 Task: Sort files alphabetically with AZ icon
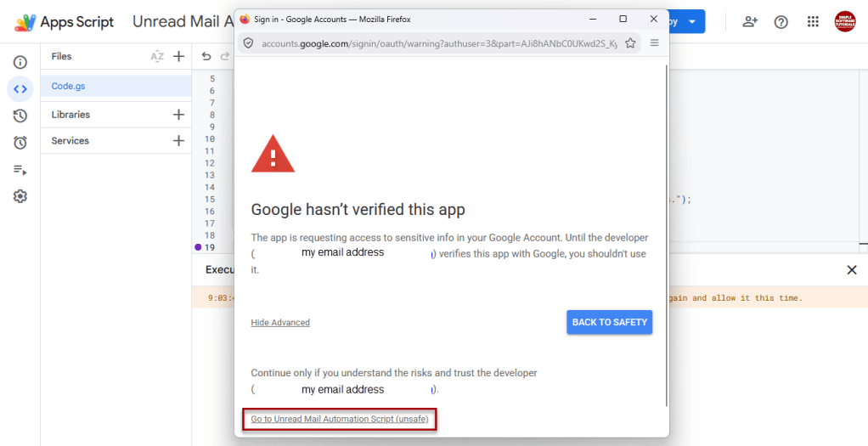[157, 56]
